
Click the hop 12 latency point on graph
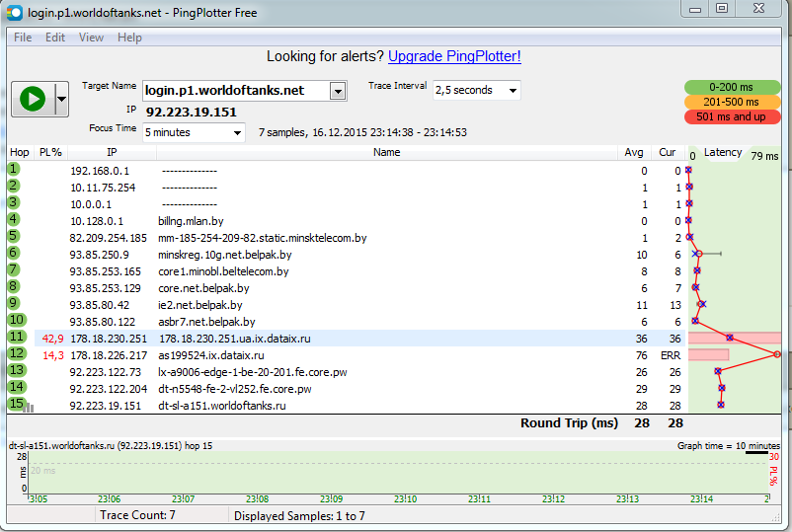point(777,354)
